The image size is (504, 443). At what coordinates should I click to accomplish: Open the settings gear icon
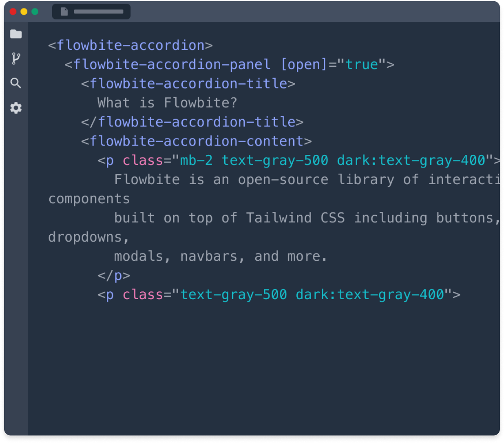(x=16, y=108)
